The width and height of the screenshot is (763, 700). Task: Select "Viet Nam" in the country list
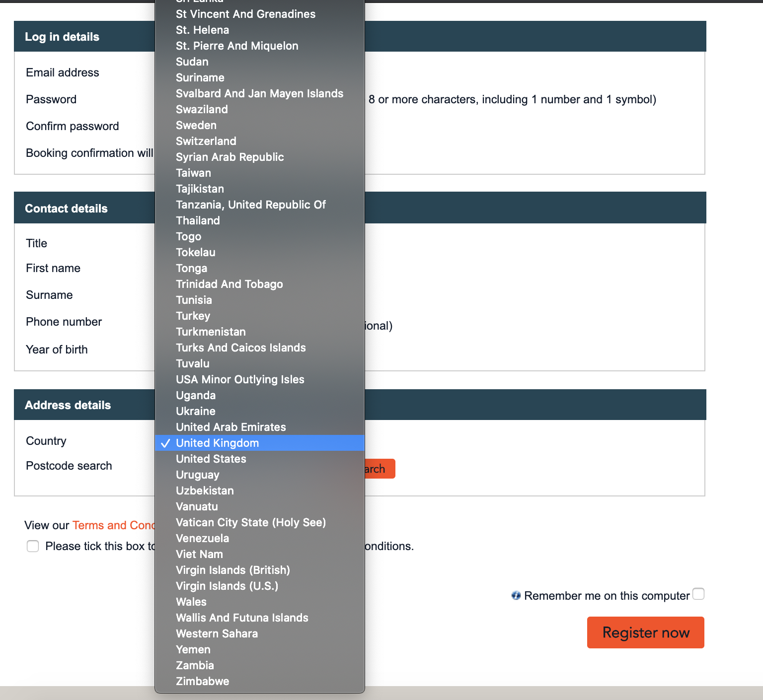point(199,554)
